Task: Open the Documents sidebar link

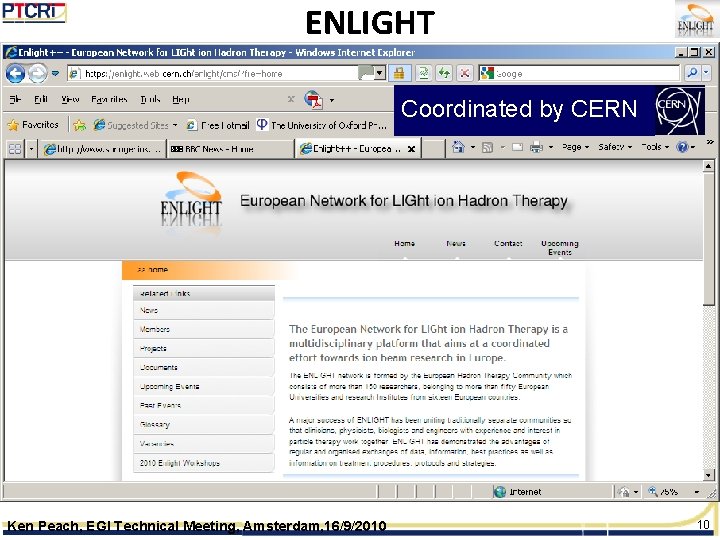Action: point(204,367)
